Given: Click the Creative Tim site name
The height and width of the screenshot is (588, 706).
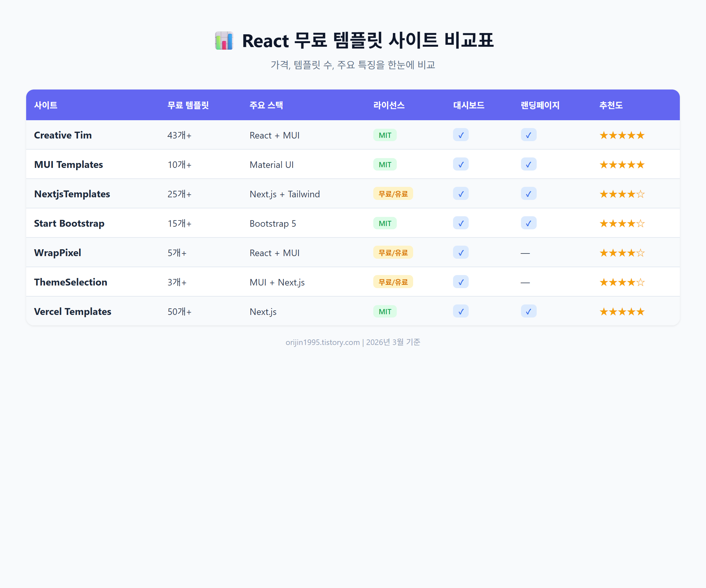Looking at the screenshot, I should pos(62,135).
